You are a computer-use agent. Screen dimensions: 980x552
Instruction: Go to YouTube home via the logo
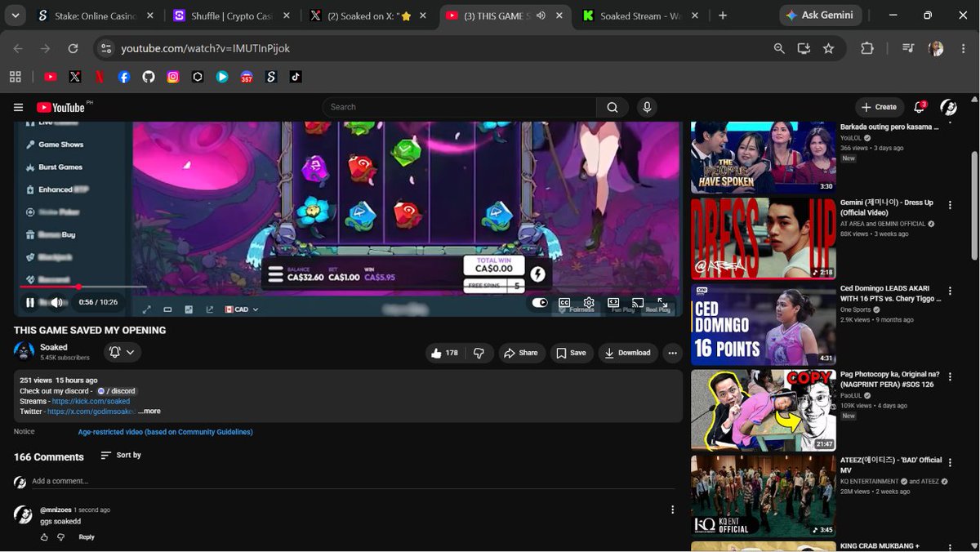(61, 107)
